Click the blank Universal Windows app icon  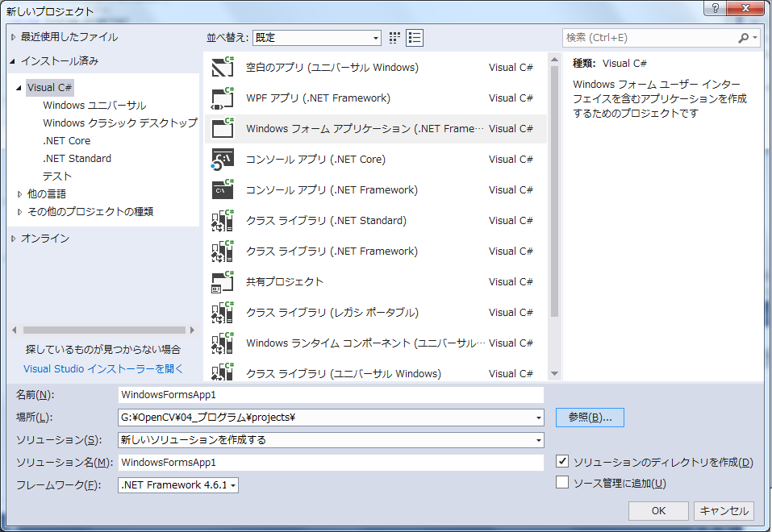[223, 67]
